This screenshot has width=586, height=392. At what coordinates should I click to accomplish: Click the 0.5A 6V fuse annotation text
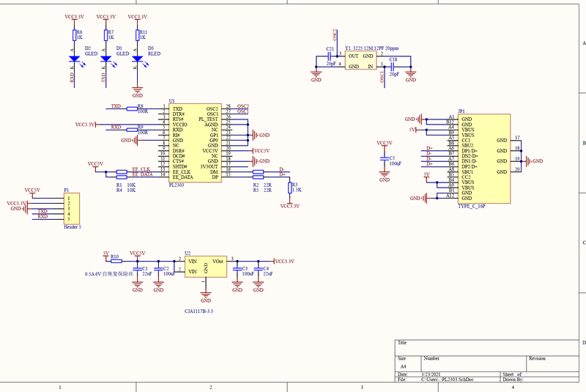click(108, 274)
